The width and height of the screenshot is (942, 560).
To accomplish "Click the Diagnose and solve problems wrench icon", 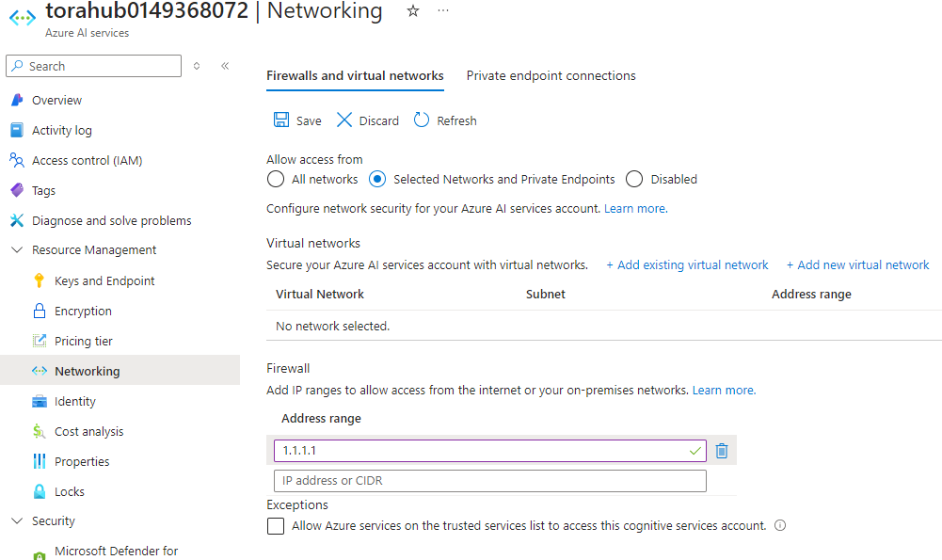I will 17,220.
